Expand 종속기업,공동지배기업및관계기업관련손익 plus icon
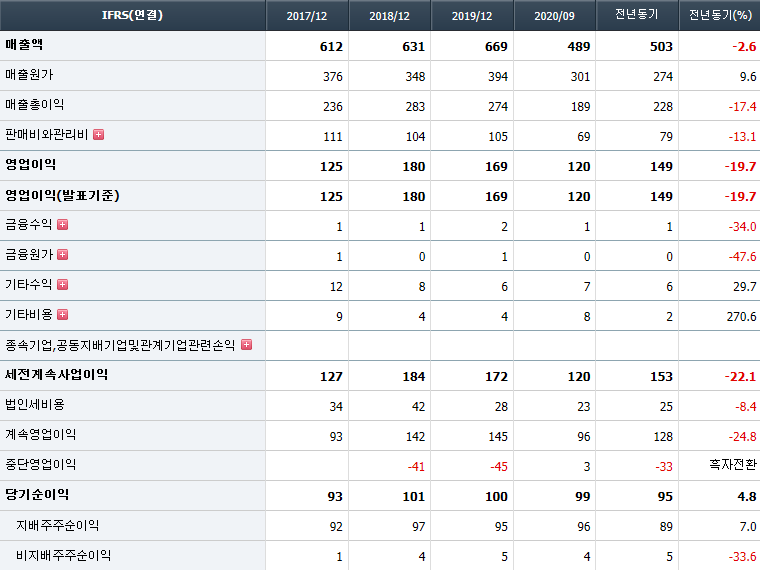This screenshot has height=570, width=760. point(247,345)
